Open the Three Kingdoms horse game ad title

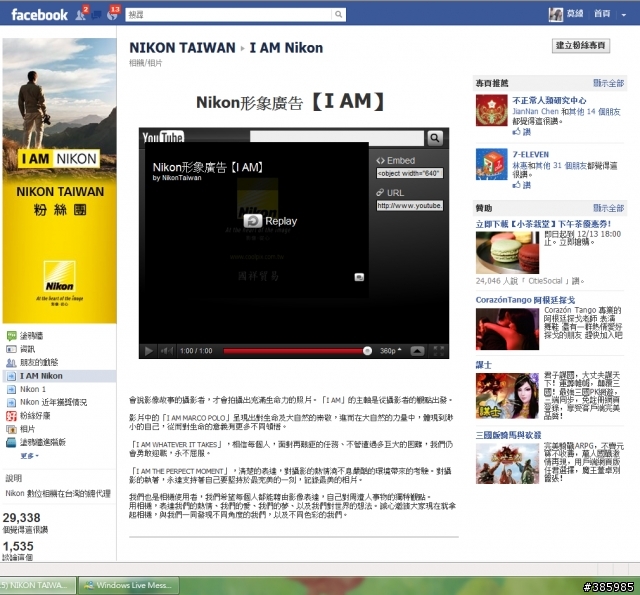coord(508,435)
